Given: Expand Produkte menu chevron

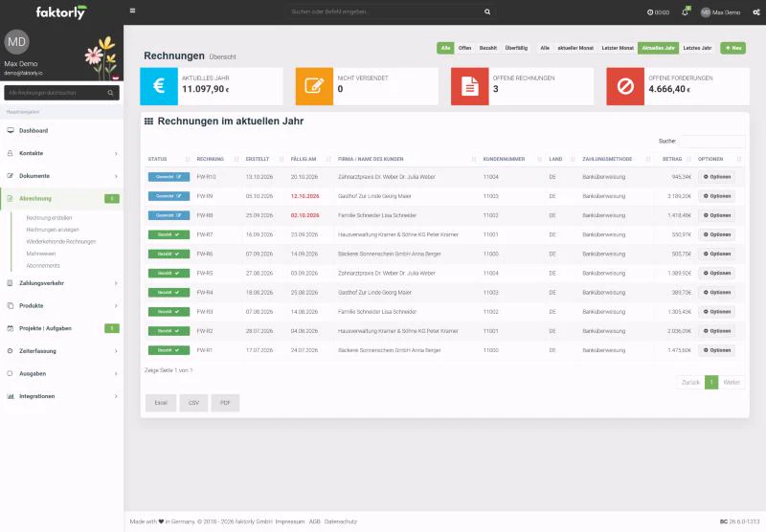Looking at the screenshot, I should pos(116,306).
